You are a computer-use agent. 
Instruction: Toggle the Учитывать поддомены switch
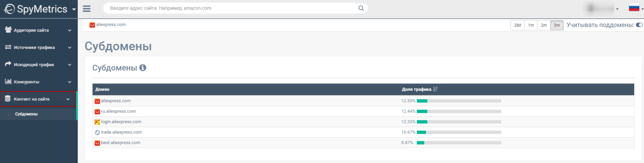tap(639, 25)
